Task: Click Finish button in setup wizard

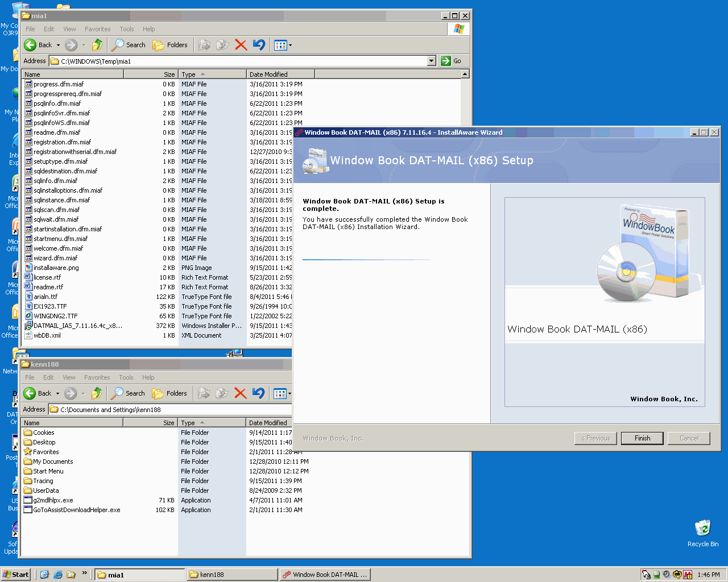Action: pos(642,438)
